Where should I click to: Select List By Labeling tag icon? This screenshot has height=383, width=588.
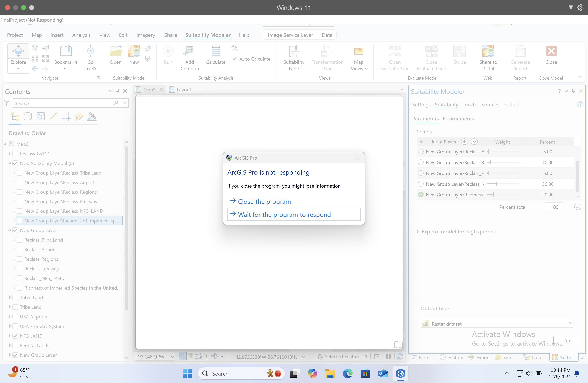(x=79, y=116)
